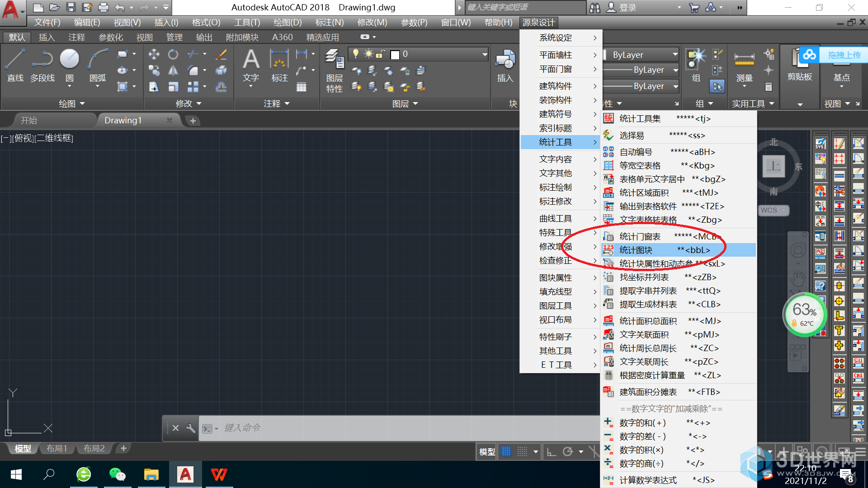Toggle ortho mode in status bar
Screen dimensions: 868x488
pyautogui.click(x=551, y=451)
